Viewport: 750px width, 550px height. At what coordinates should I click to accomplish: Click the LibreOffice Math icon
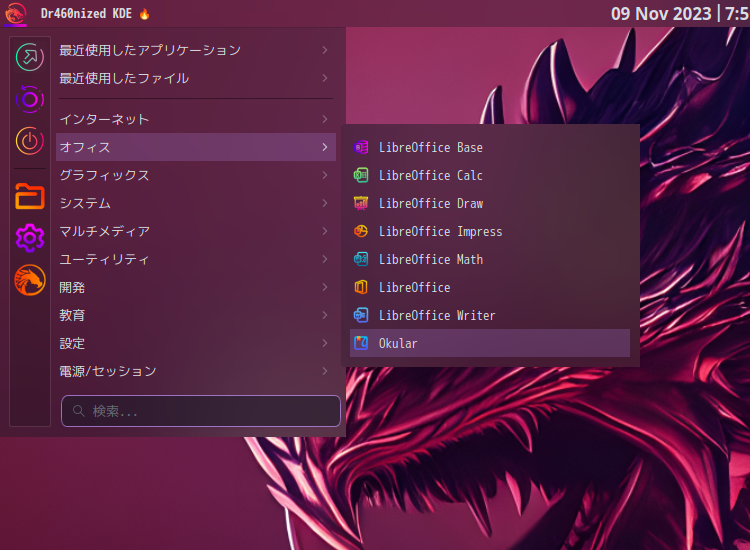361,259
